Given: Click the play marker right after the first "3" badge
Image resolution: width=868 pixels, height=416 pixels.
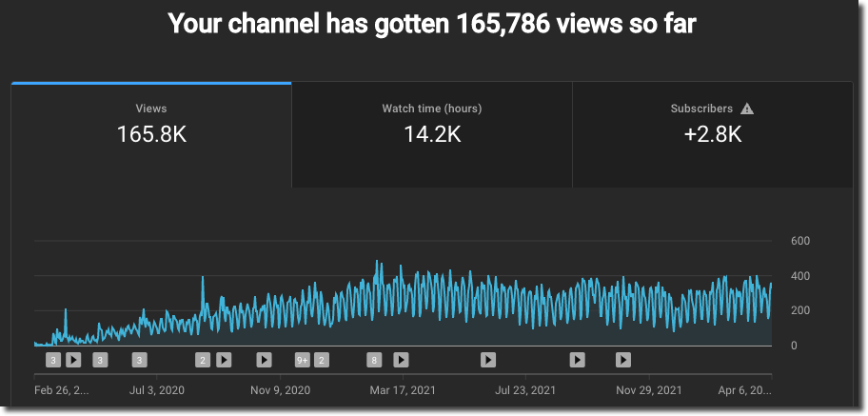Looking at the screenshot, I should coord(73,360).
